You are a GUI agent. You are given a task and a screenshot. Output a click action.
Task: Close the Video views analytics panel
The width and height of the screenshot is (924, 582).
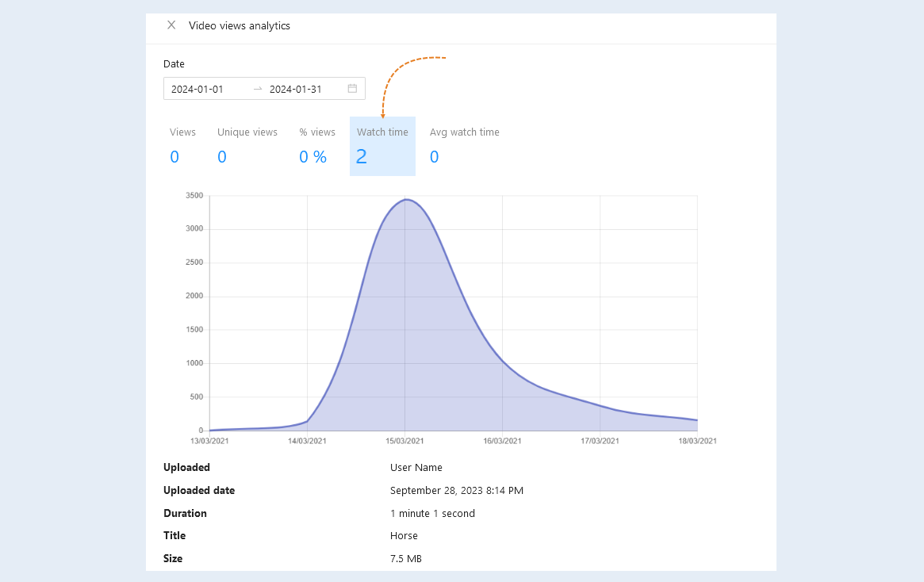(x=171, y=25)
